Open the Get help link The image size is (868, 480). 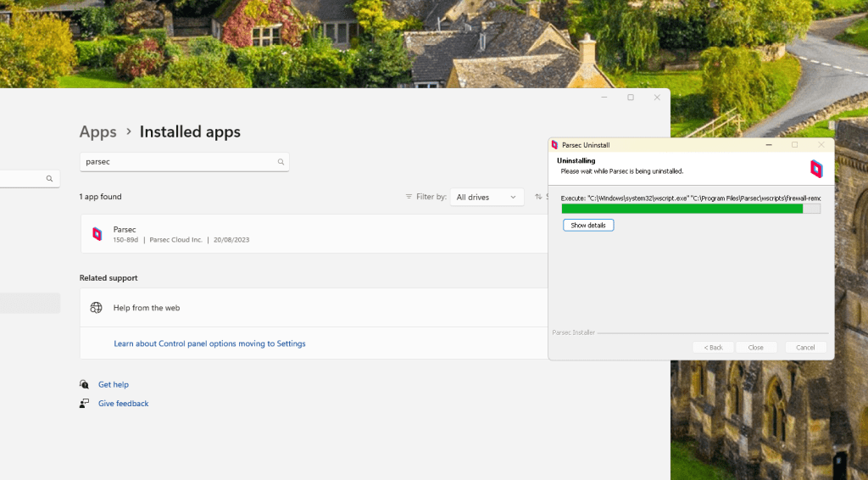[x=114, y=384]
